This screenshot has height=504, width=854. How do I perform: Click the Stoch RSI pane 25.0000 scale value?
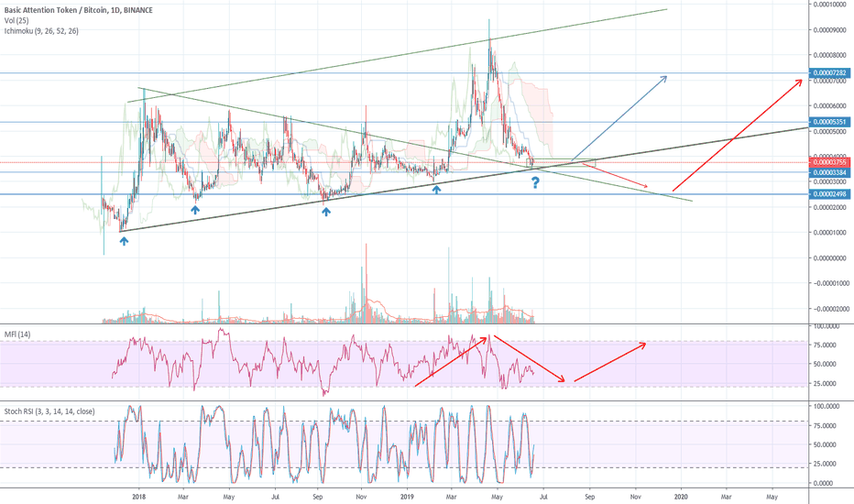pyautogui.click(x=825, y=464)
